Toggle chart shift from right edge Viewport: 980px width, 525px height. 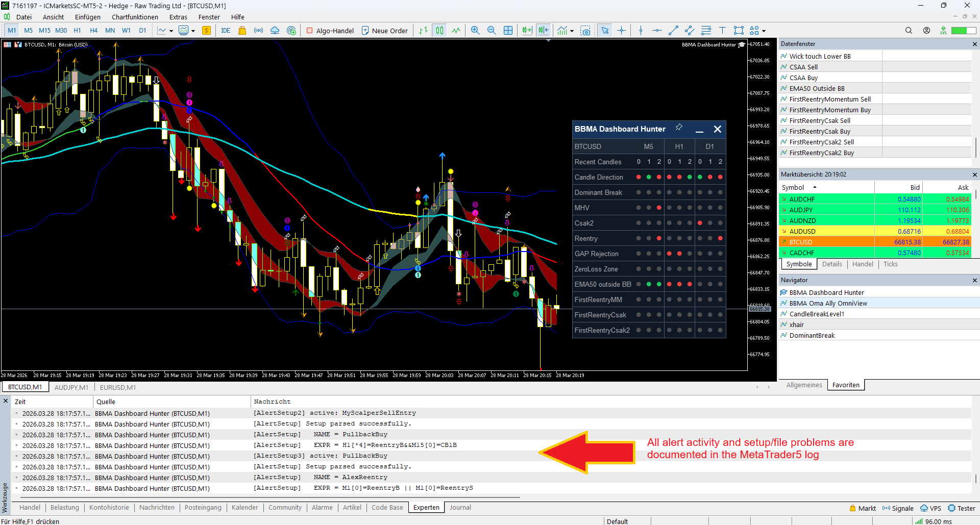click(544, 31)
